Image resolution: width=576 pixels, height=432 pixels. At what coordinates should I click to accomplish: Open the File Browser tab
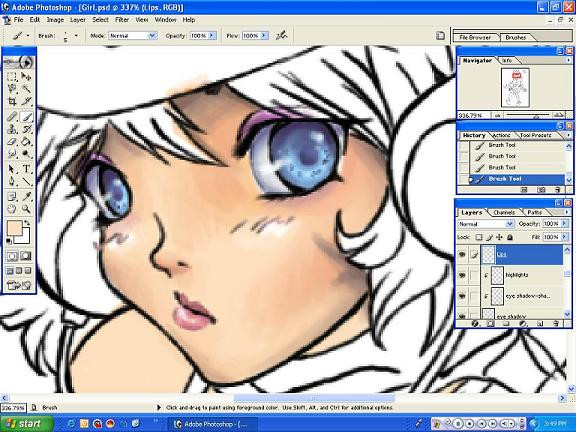pos(475,37)
